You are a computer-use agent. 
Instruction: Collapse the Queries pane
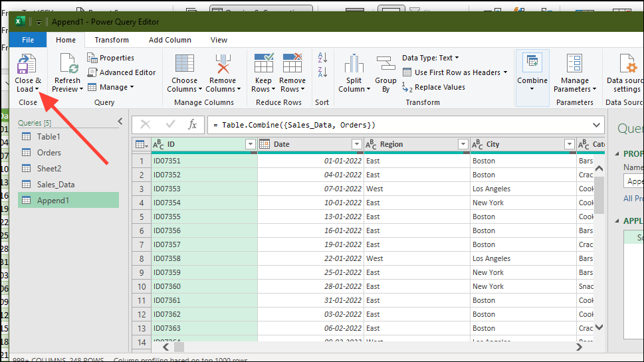(120, 121)
